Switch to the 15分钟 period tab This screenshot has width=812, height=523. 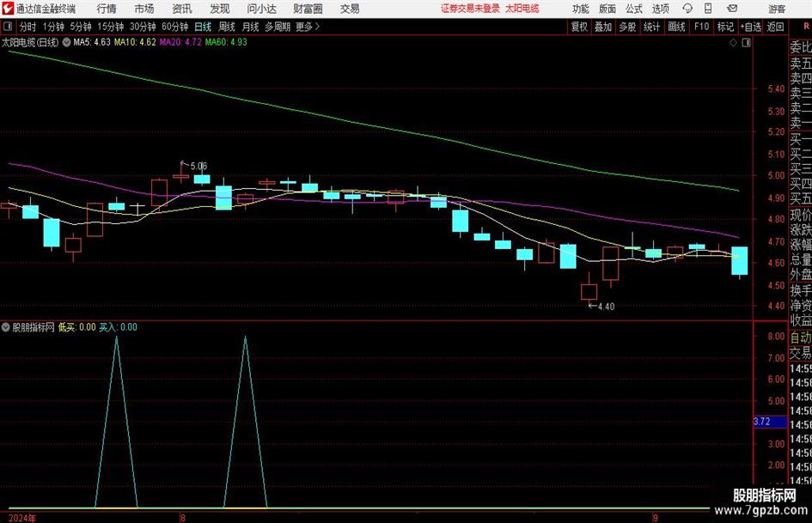111,27
